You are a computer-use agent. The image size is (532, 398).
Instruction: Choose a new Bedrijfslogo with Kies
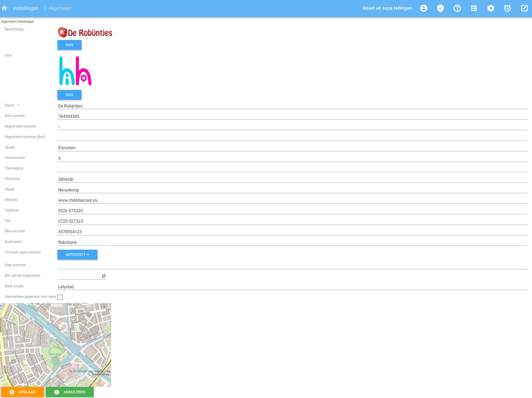coord(70,45)
